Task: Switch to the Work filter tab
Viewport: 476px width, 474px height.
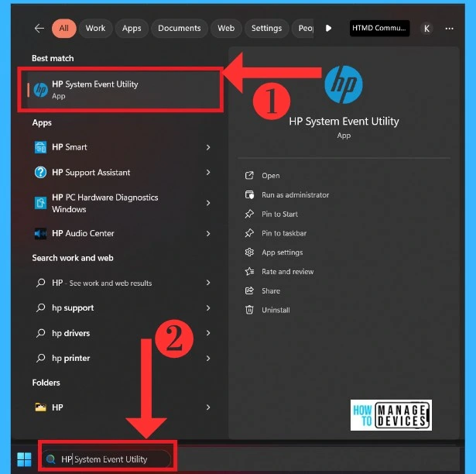Action: tap(95, 28)
